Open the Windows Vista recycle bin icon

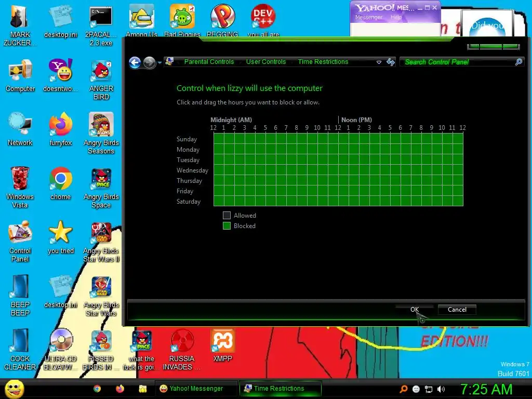click(20, 187)
